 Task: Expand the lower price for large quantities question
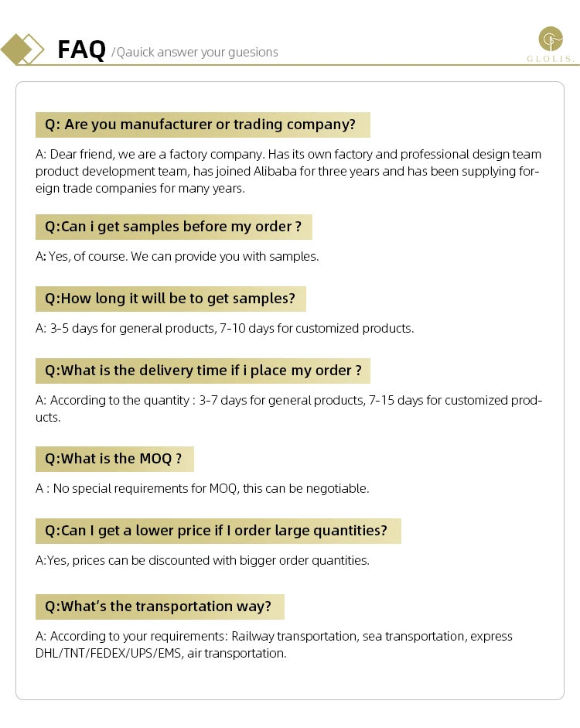(218, 531)
